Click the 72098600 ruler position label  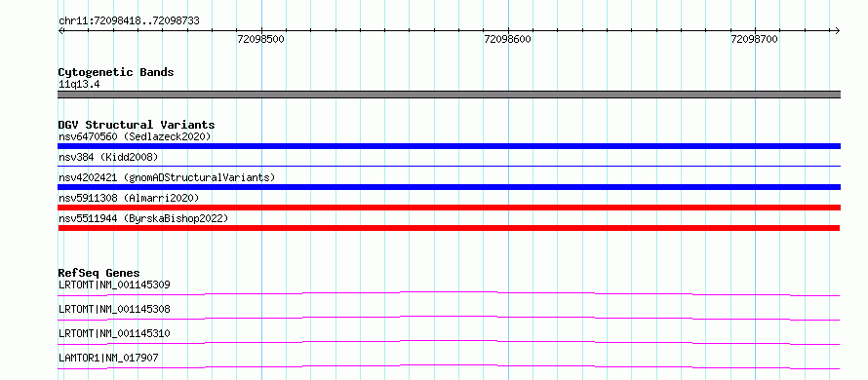pos(507,39)
